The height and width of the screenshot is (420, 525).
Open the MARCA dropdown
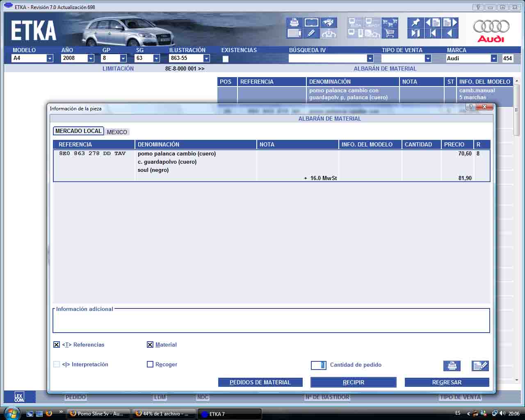tap(494, 58)
